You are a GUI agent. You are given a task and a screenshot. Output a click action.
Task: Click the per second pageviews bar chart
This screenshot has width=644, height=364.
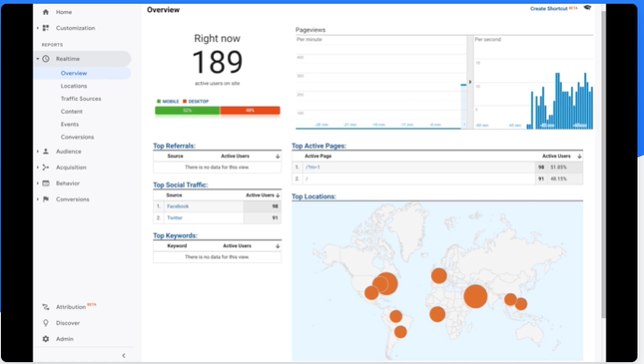tap(533, 82)
